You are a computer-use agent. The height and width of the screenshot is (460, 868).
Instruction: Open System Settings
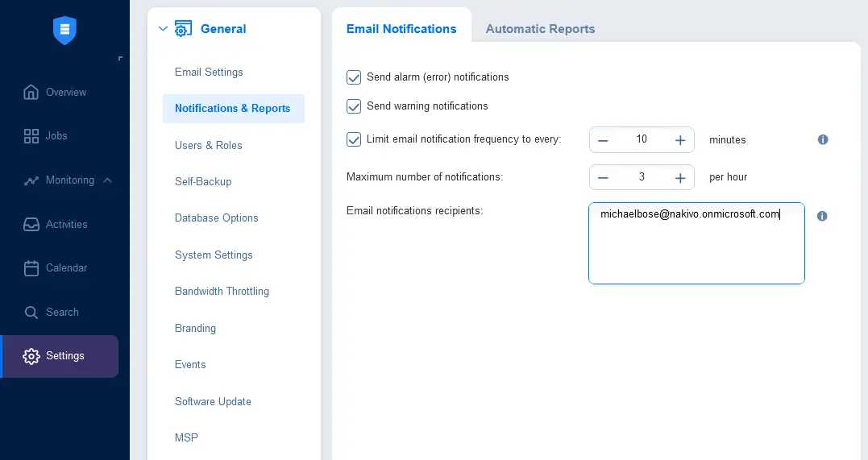pos(214,255)
